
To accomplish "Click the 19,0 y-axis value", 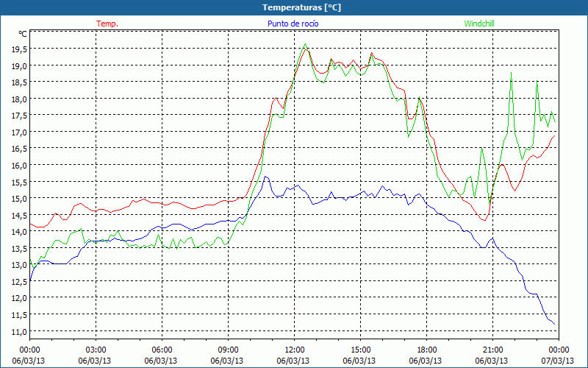I will (19, 66).
